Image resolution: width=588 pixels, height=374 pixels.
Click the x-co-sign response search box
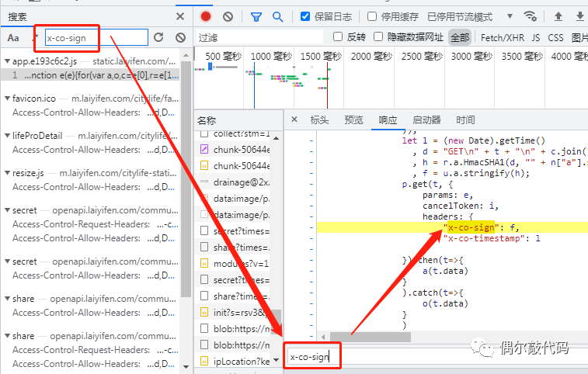(x=437, y=357)
